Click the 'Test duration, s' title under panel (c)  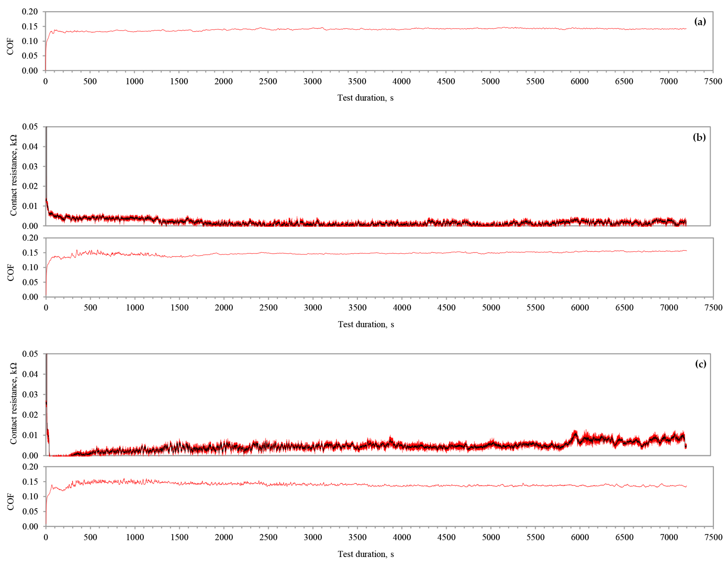(366, 554)
